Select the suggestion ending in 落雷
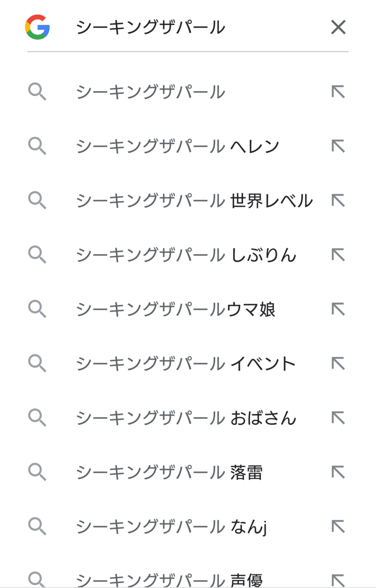The width and height of the screenshot is (376, 588). [x=169, y=472]
